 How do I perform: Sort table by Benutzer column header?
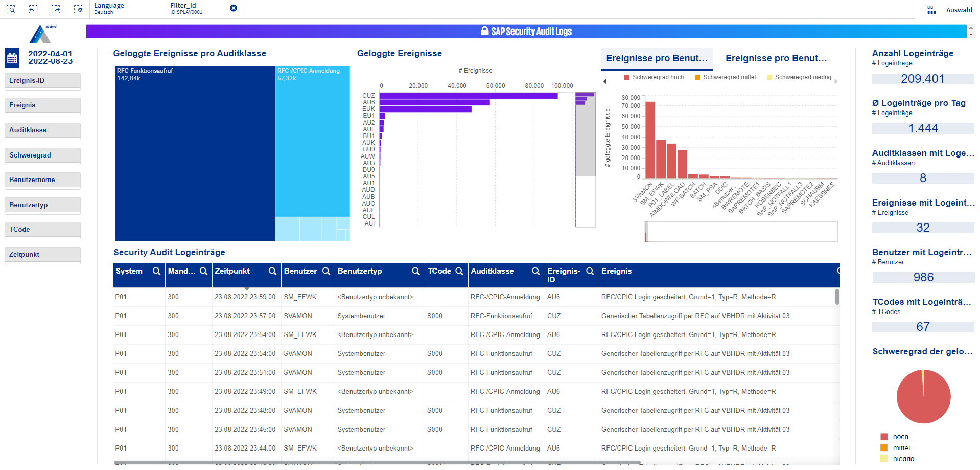[300, 271]
